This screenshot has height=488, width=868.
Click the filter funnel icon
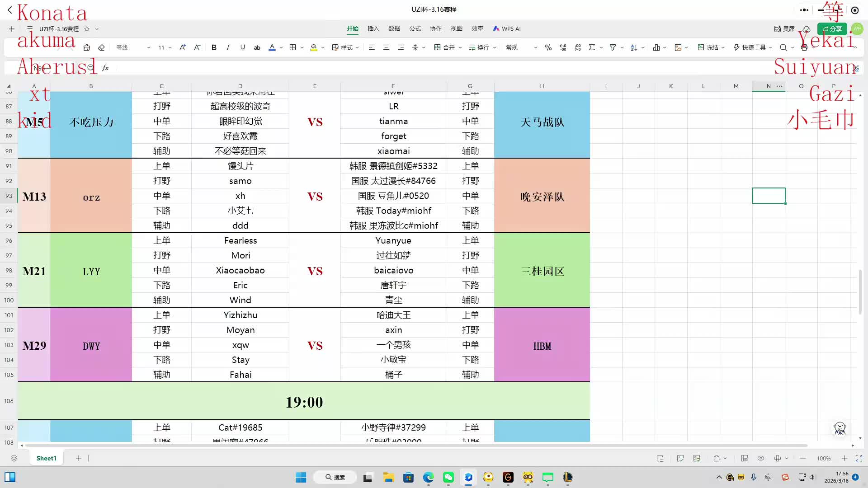[613, 47]
